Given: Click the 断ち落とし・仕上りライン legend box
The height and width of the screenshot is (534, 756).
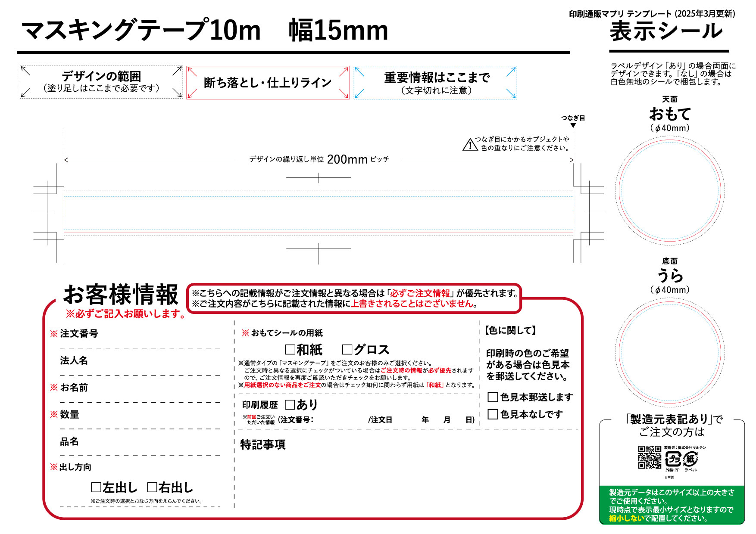Looking at the screenshot, I should point(268,83).
